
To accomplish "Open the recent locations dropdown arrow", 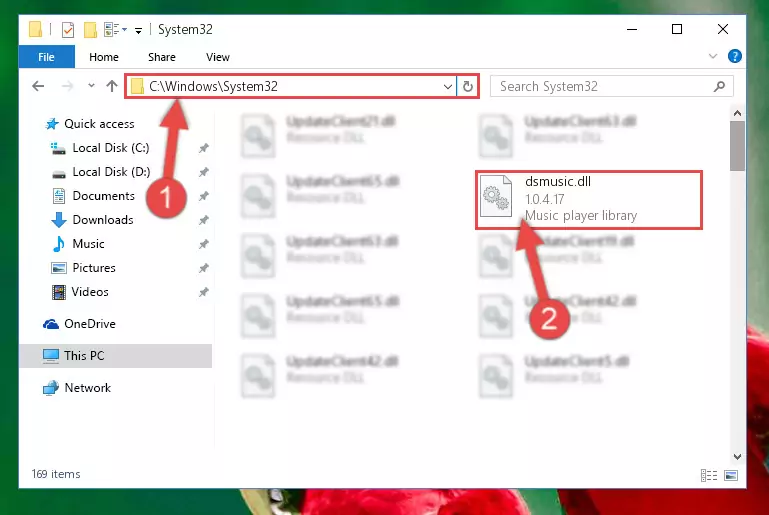I will pos(91,86).
